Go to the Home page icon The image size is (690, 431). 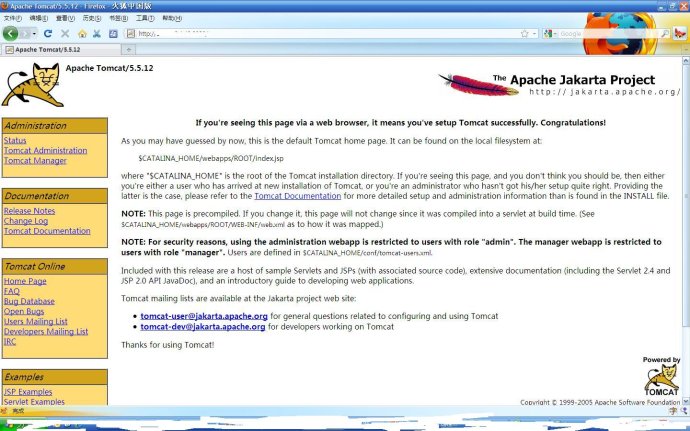(x=82, y=33)
